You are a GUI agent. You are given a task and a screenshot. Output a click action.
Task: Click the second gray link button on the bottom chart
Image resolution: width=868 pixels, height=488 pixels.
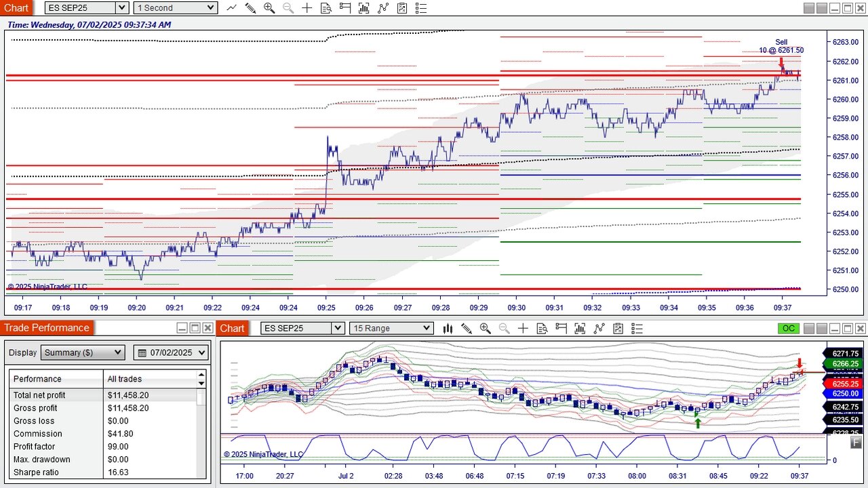822,329
